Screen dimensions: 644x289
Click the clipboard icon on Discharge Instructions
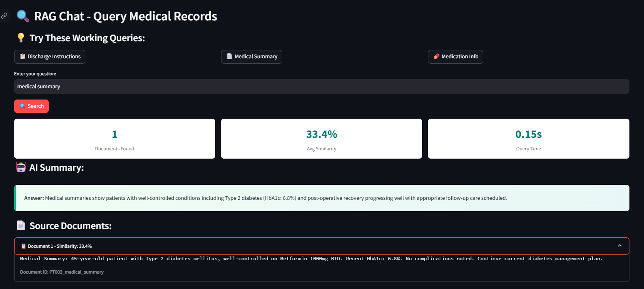pyautogui.click(x=23, y=57)
